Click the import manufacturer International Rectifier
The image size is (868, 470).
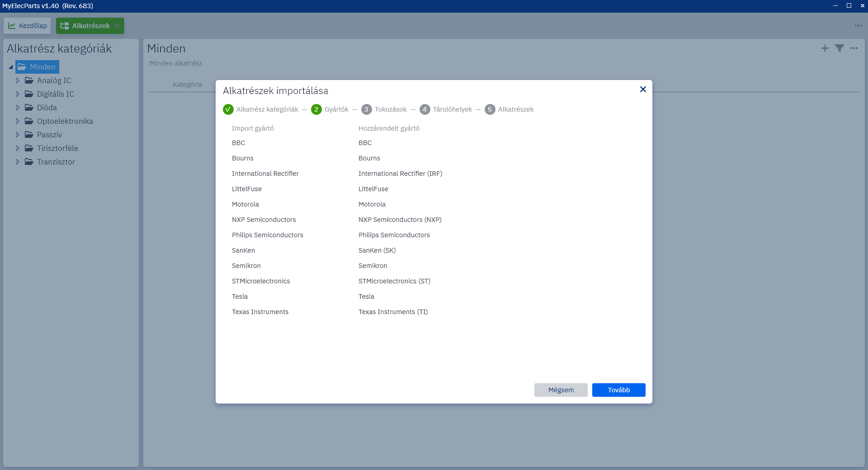click(265, 174)
